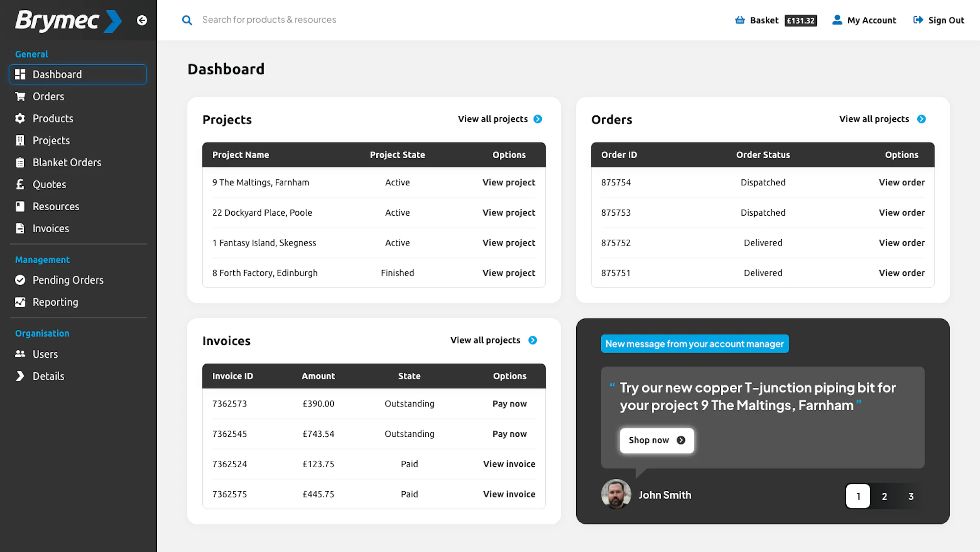
Task: Click the Blanket Orders clipboard icon
Action: pos(20,162)
